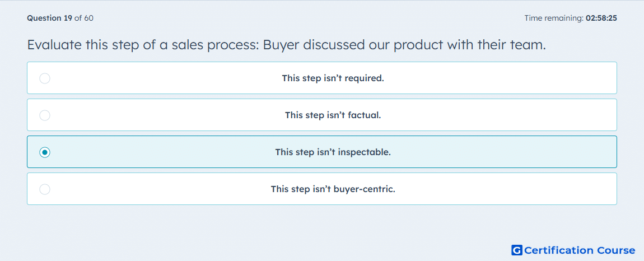The width and height of the screenshot is (644, 261).
Task: Click the bold "Question 19" label
Action: [50, 18]
